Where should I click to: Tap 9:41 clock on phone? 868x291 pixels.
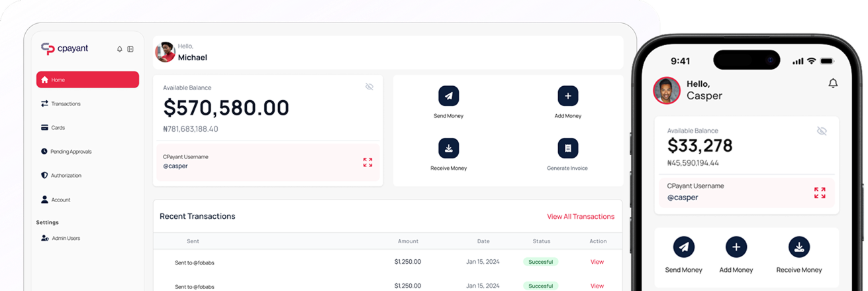click(680, 61)
